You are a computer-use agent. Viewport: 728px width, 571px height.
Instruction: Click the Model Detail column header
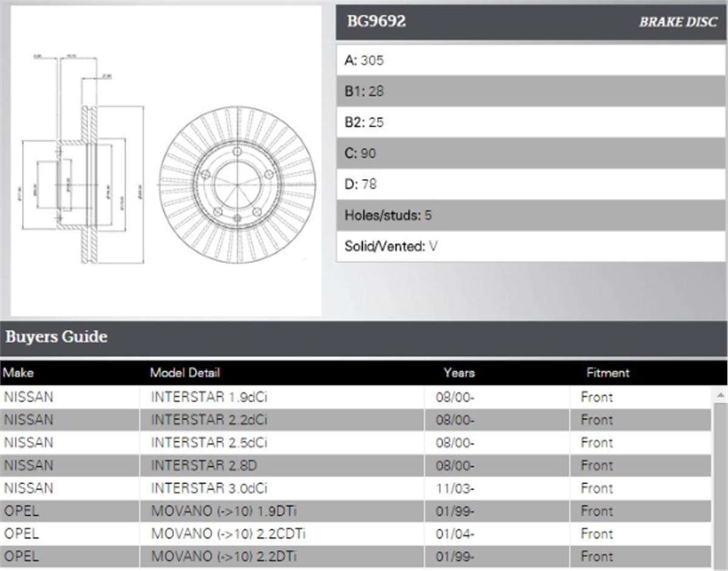184,373
